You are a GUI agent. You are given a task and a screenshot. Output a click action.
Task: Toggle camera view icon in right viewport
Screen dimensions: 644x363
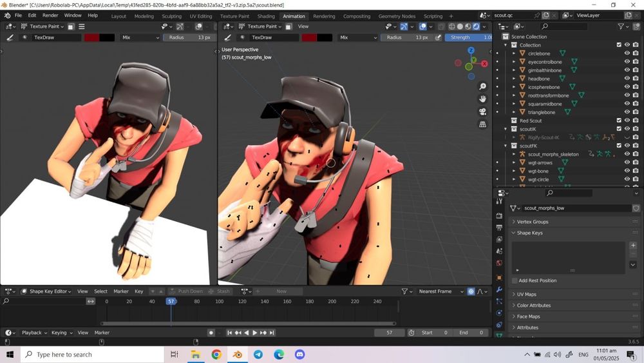(x=482, y=112)
